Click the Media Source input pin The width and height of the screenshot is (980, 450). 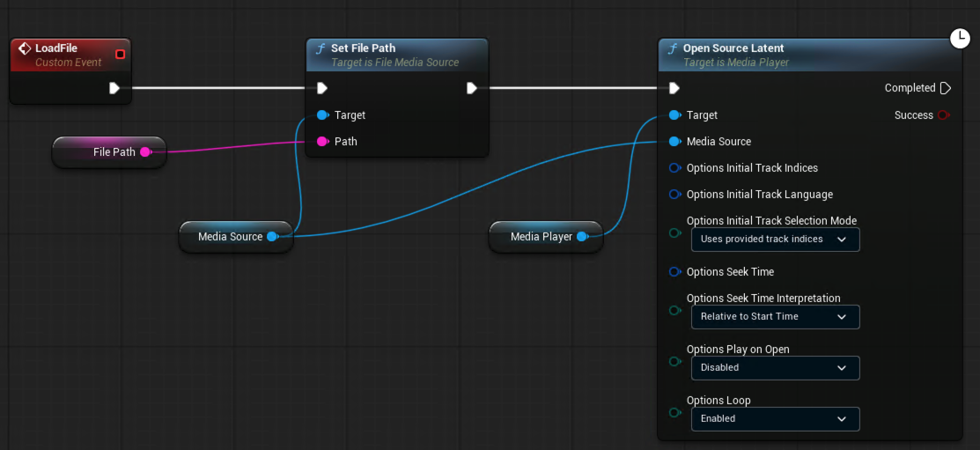(674, 141)
